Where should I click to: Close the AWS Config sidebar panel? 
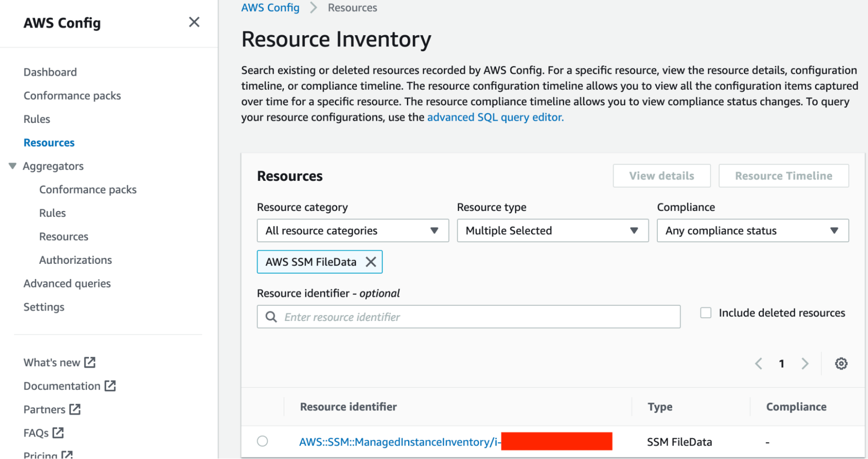(194, 22)
